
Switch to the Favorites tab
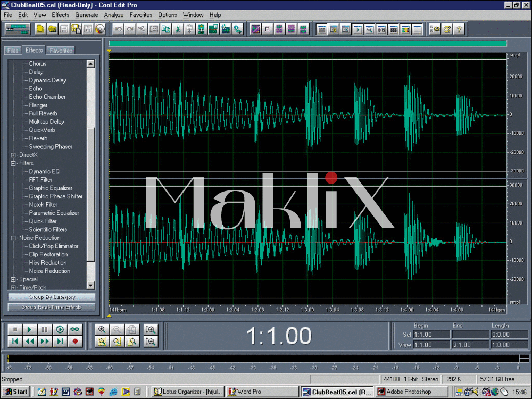(x=61, y=51)
